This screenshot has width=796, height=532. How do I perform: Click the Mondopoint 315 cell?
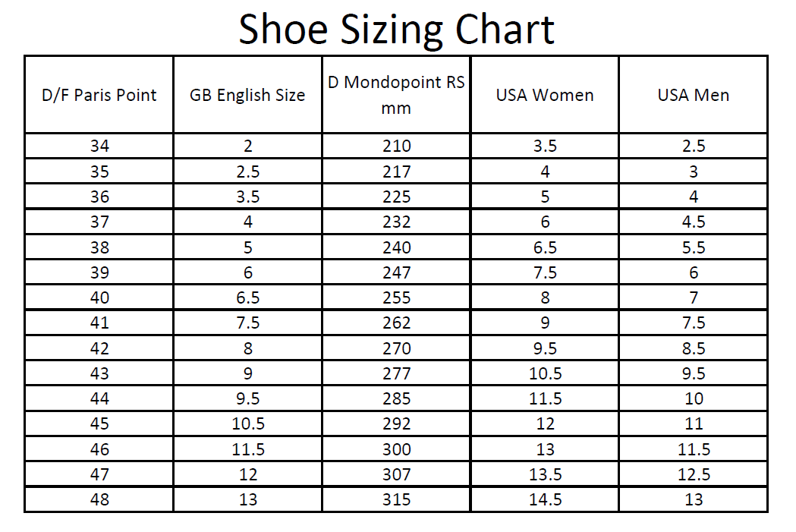click(396, 499)
